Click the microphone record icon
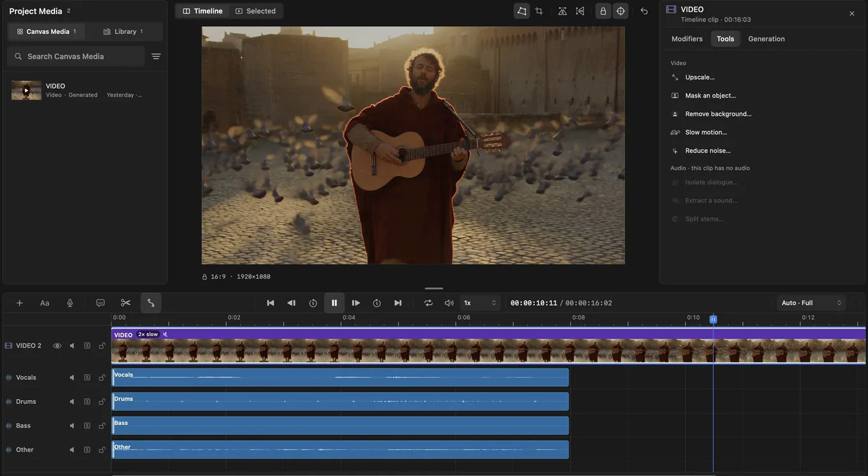The image size is (868, 476). point(70,303)
